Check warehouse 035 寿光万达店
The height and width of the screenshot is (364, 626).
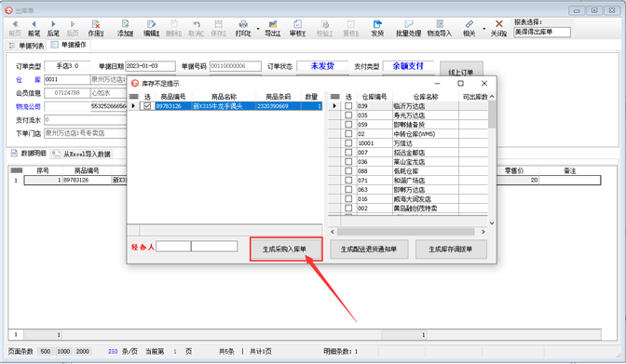pos(348,115)
